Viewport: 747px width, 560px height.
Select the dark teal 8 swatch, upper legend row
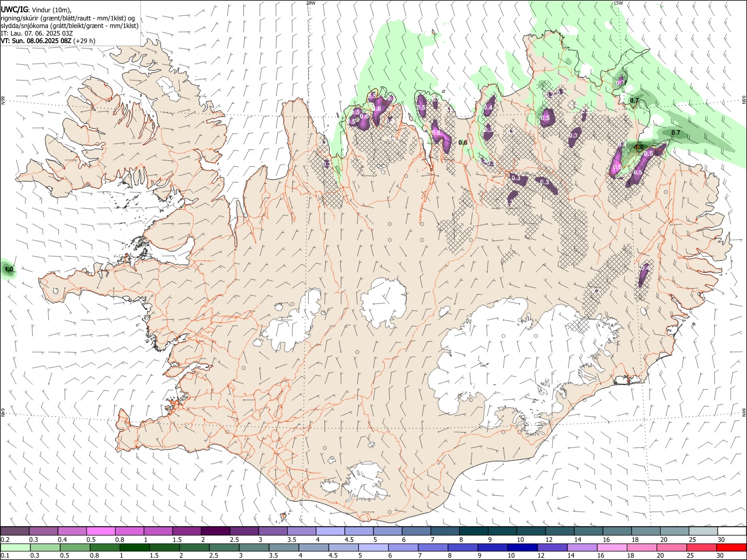[x=473, y=531]
